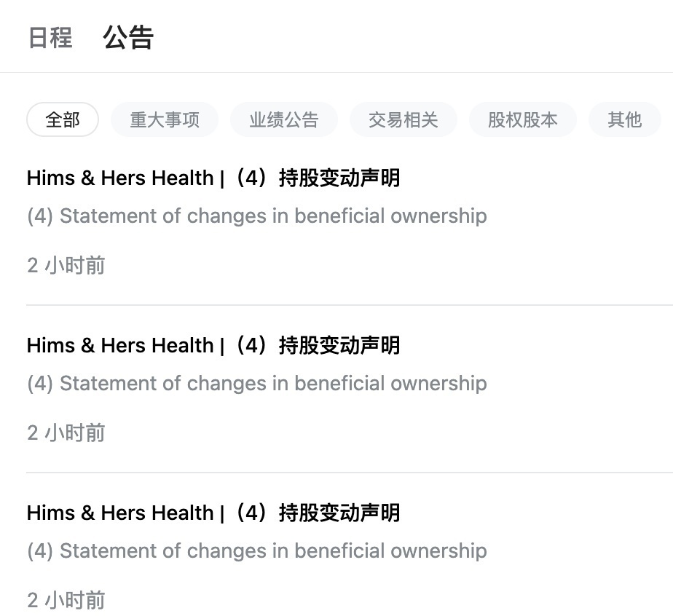Filter announcements by 重大事项
The width and height of the screenshot is (673, 616).
pos(165,119)
